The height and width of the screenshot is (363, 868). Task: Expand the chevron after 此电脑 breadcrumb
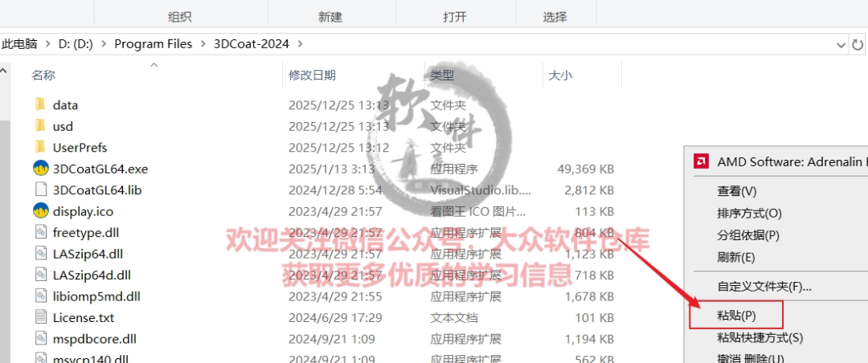tap(47, 43)
